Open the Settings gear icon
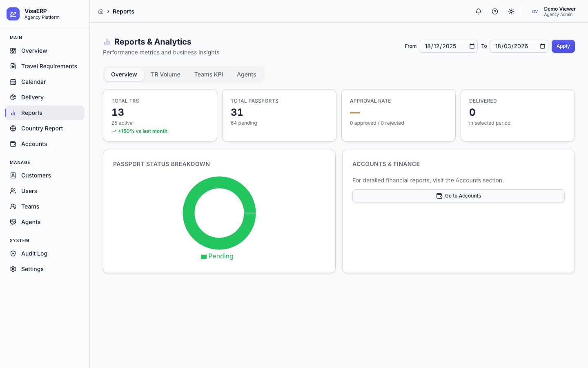This screenshot has height=368, width=588. point(13,269)
